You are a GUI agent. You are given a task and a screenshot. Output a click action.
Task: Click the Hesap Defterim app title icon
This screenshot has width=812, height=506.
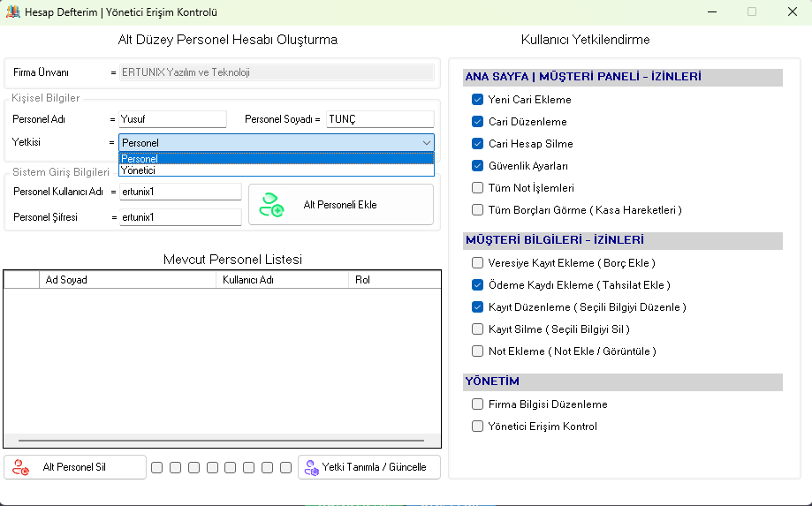click(12, 12)
